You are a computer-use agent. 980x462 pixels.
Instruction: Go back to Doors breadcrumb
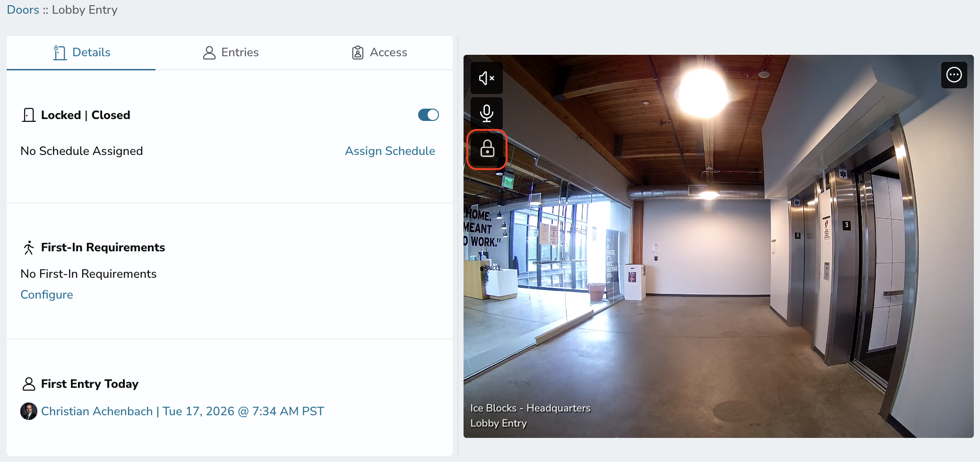[23, 10]
